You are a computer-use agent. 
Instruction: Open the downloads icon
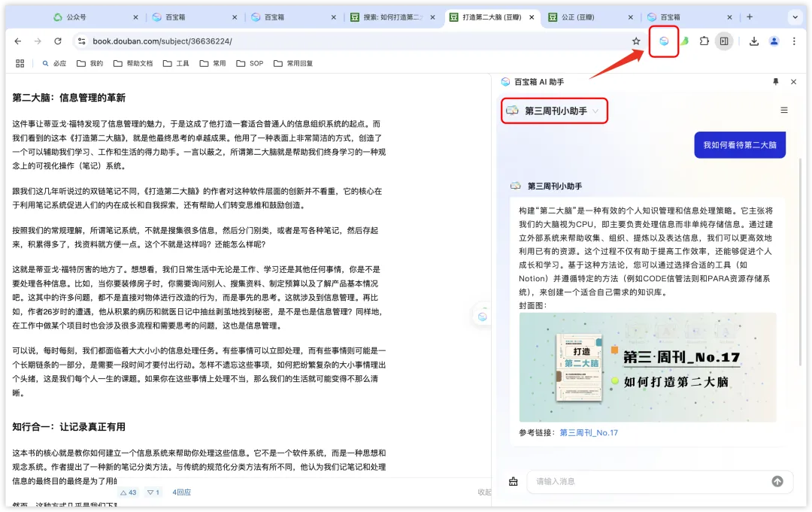pos(754,41)
